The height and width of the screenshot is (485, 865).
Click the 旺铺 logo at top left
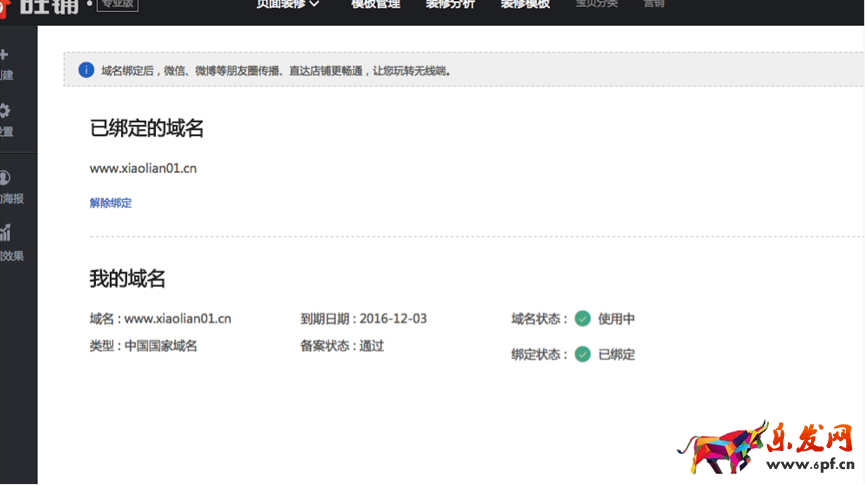click(x=50, y=4)
